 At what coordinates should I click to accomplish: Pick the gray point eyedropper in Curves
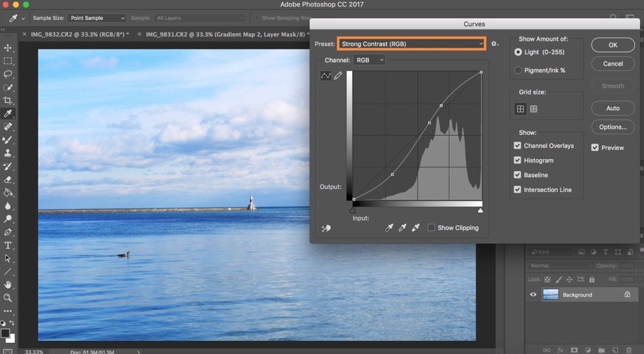403,228
